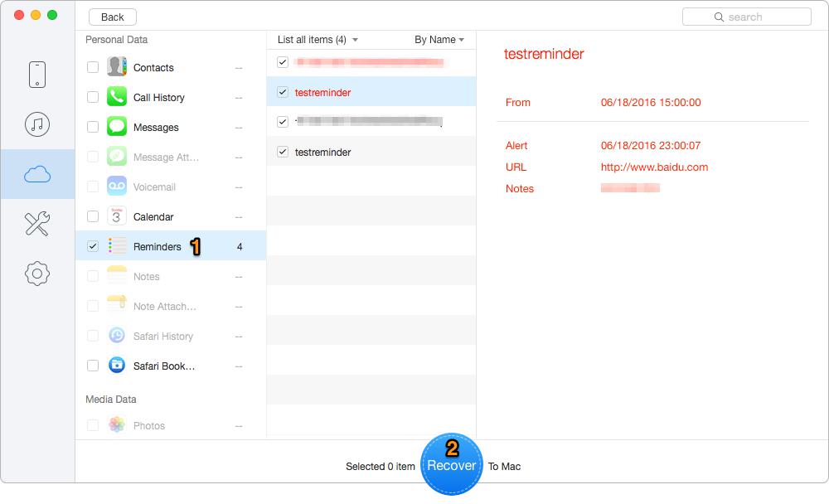Uncheck the Reminders checkbox
The width and height of the screenshot is (829, 504).
pyautogui.click(x=93, y=246)
